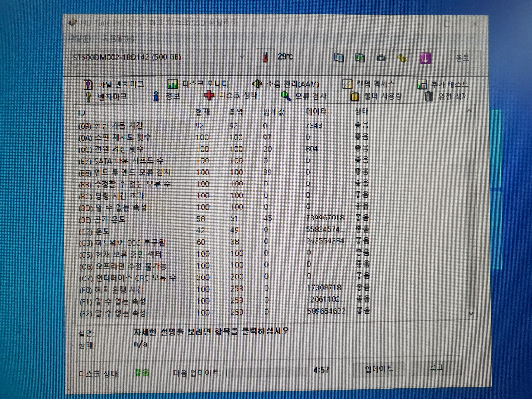The image size is (532, 399).
Task: Click the light bulb 벤치마크 icon
Action: click(88, 97)
